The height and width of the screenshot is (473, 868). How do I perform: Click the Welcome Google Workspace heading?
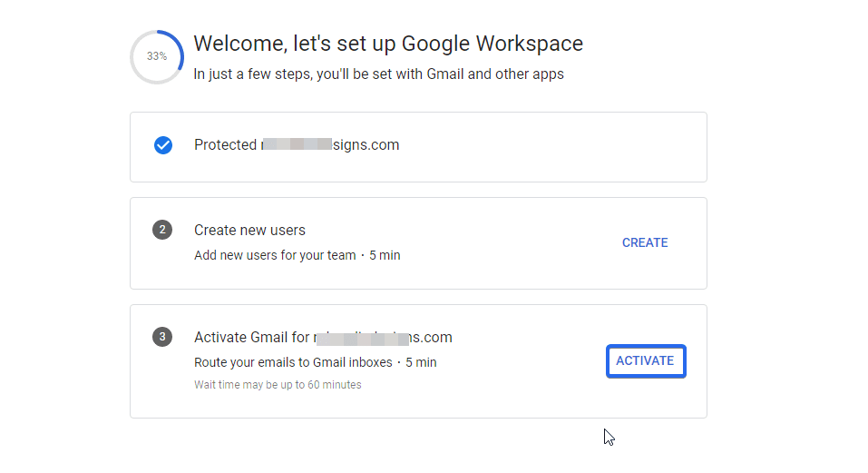coord(388,43)
